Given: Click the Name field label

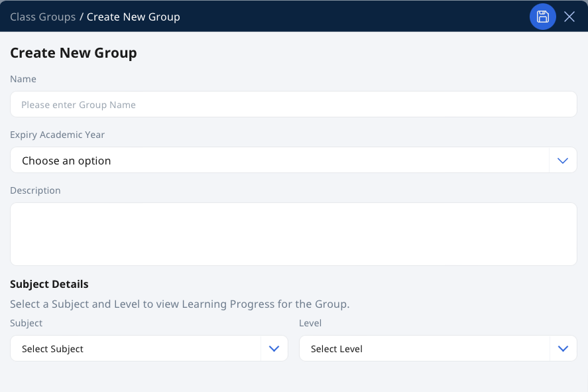Looking at the screenshot, I should click(23, 79).
